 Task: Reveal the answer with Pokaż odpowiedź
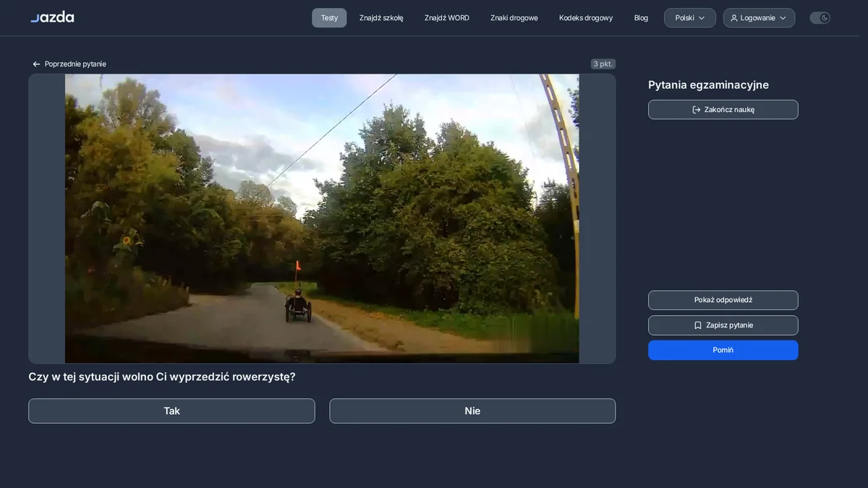tap(723, 300)
